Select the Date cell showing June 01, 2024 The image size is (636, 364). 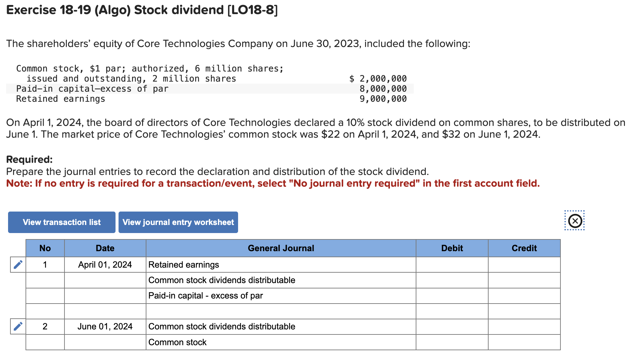point(105,326)
